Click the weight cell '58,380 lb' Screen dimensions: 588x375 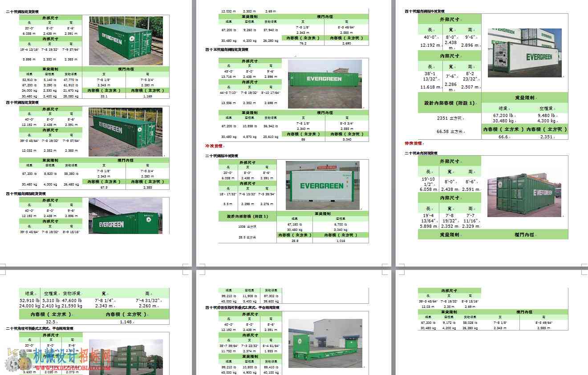[x=71, y=173]
